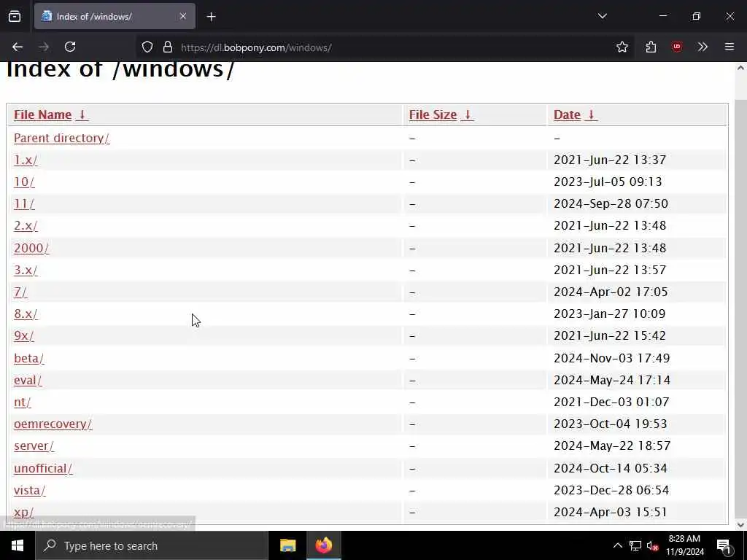This screenshot has width=747, height=560.
Task: Bookmark this page with the star icon
Action: 622,47
